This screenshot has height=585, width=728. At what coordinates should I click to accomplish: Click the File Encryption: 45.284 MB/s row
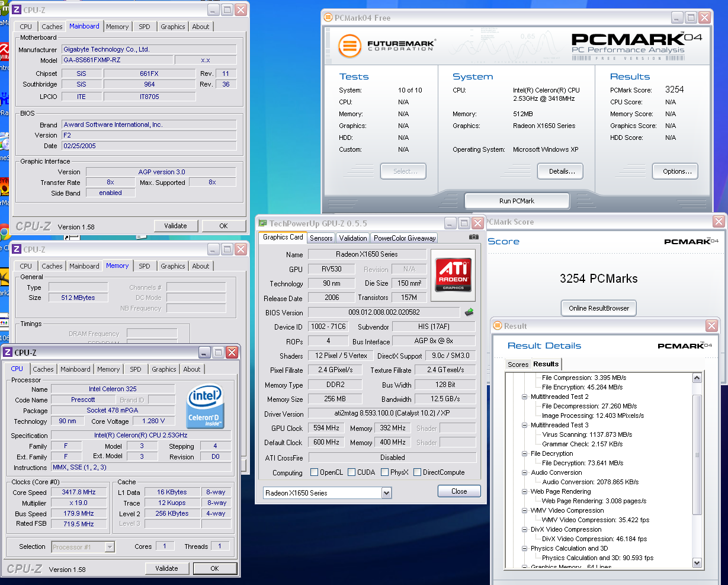pos(582,387)
